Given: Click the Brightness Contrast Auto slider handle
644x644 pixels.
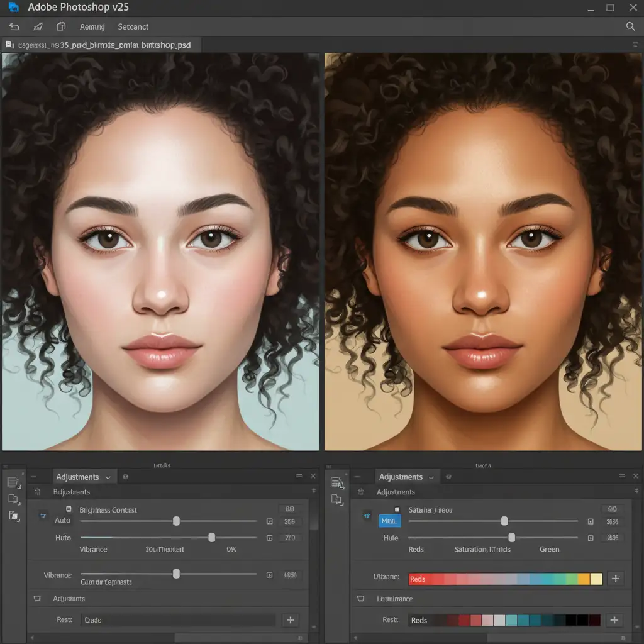Looking at the screenshot, I should (176, 521).
